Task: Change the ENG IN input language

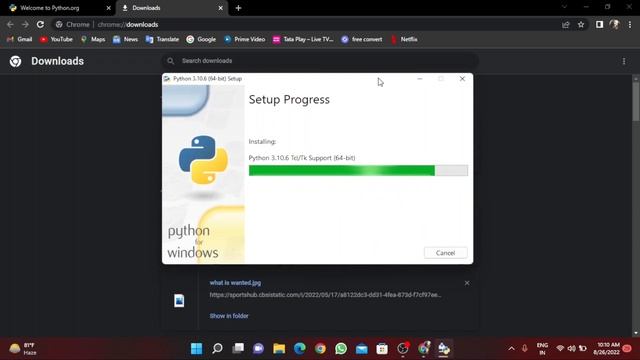Action: click(542, 349)
